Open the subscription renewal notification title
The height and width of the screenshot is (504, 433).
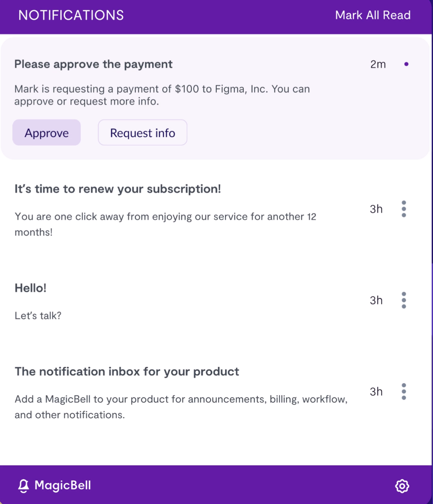pos(118,189)
